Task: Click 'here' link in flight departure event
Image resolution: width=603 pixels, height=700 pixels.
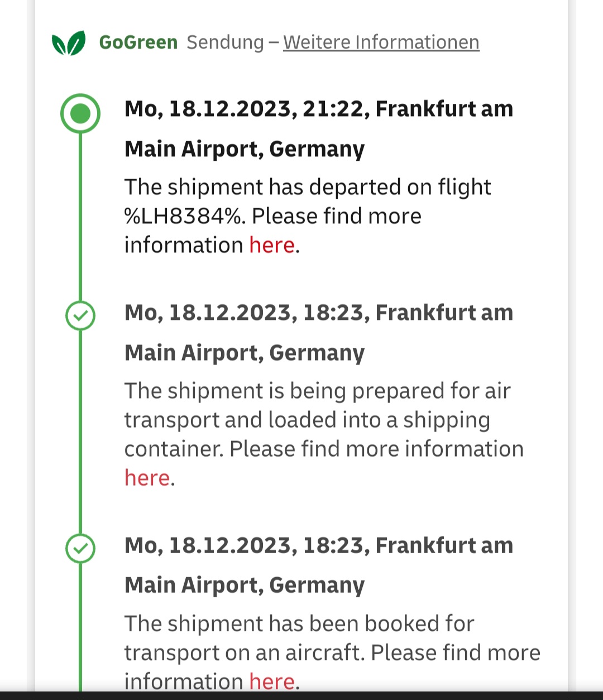Action: pyautogui.click(x=271, y=245)
